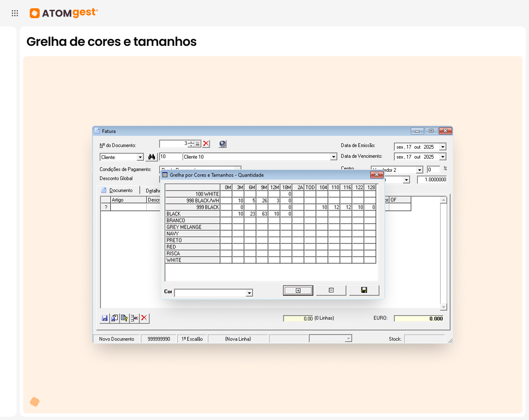Save the color grid with floppy icon
This screenshot has width=529, height=420.
coord(364,290)
